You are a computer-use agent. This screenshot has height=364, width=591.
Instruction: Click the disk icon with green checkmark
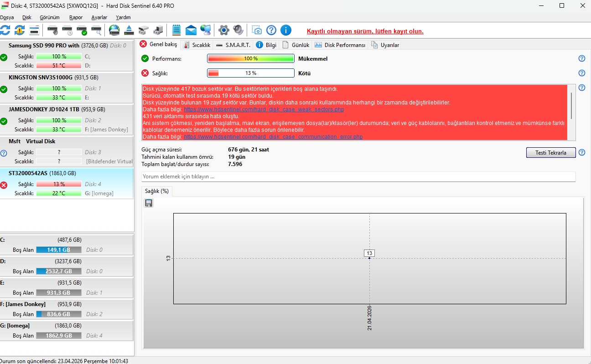click(x=82, y=31)
